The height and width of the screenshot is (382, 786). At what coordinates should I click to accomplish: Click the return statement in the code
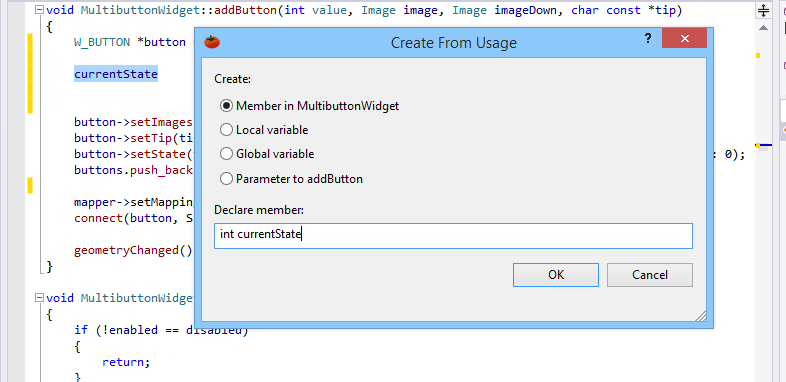(x=126, y=362)
